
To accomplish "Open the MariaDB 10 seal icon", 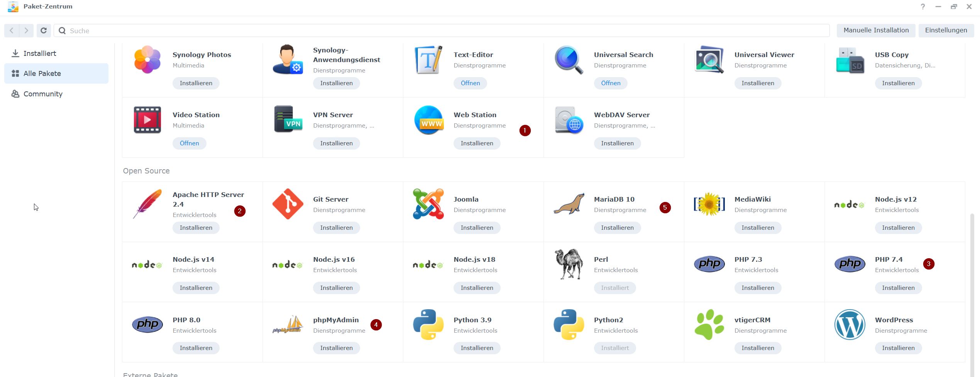I will point(569,204).
